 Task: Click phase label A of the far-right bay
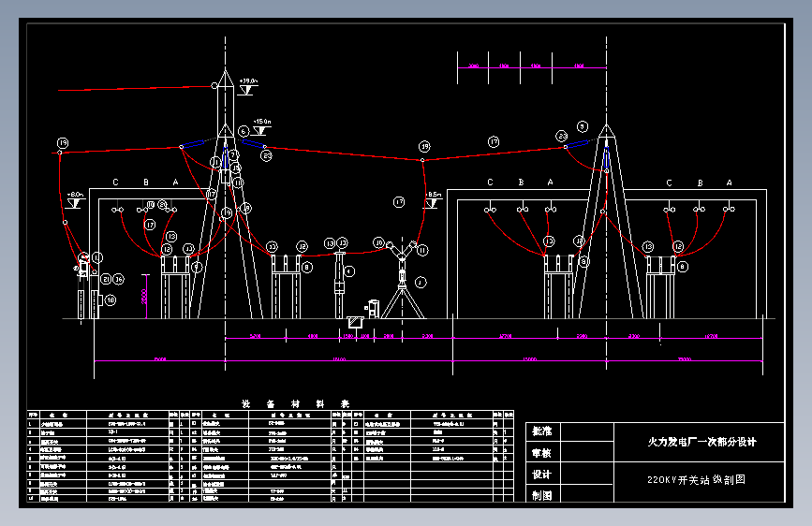point(730,183)
